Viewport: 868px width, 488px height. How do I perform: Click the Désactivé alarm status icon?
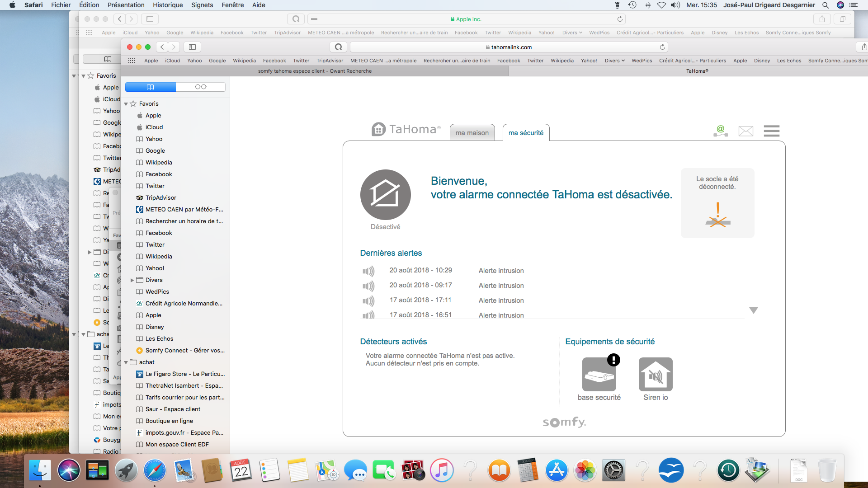click(x=385, y=195)
